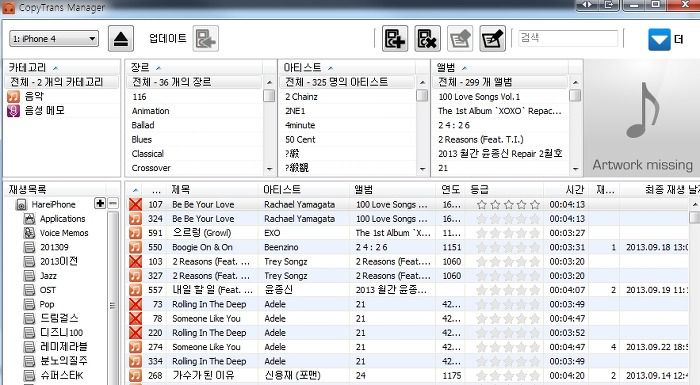This screenshot has width=700, height=385.
Task: Click the up arrow in album list scrollbar
Action: point(575,83)
